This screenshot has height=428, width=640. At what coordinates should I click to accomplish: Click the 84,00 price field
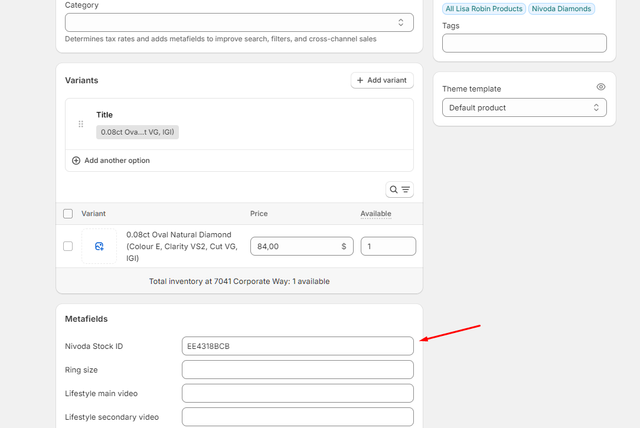pyautogui.click(x=302, y=246)
